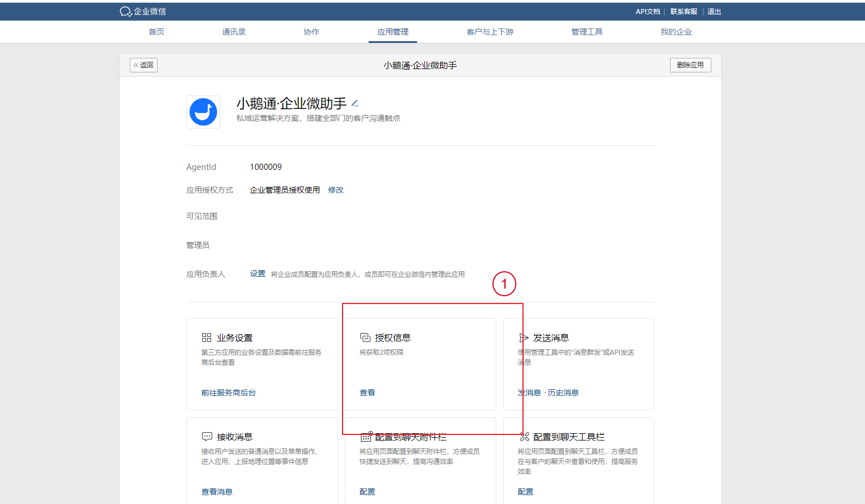This screenshot has width=865, height=504.
Task: Open the 首页 tab
Action: coord(157,32)
